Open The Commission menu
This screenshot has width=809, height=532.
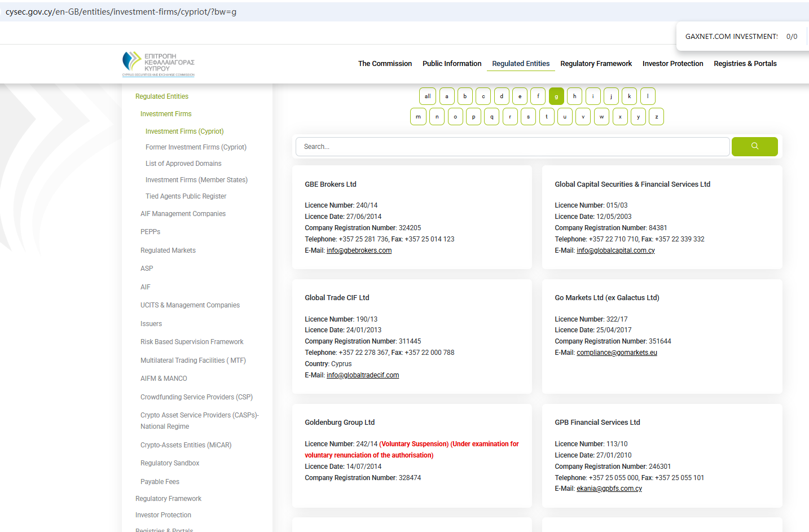click(385, 64)
